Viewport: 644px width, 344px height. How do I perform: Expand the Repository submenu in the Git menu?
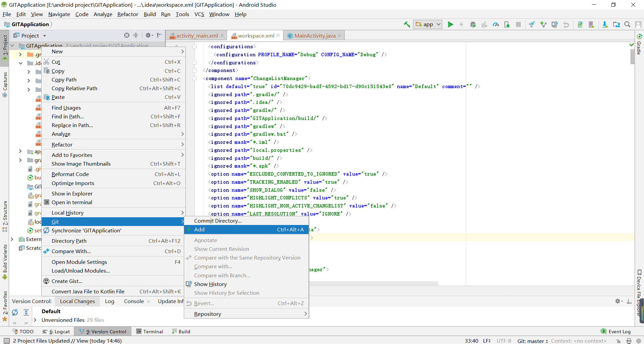[208, 313]
